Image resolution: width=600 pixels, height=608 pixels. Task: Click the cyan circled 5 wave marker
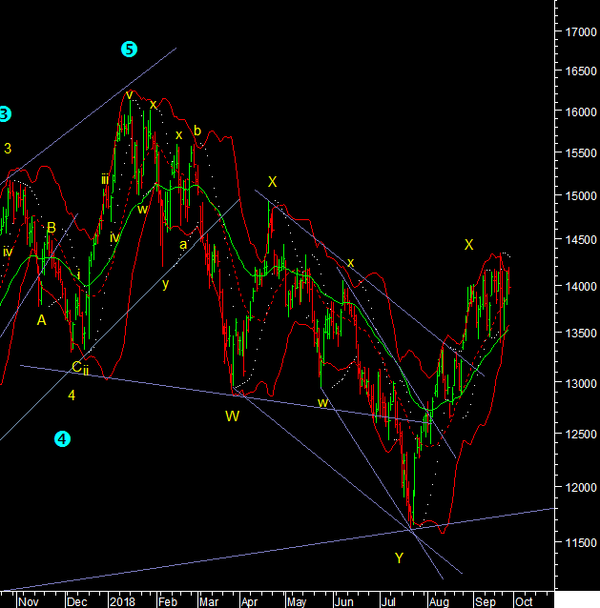point(129,49)
